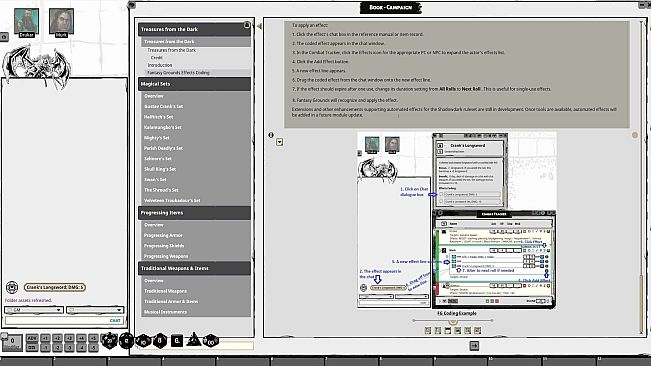Select the Mork character portrait
Screen dimensions: 651x366
point(61,20)
